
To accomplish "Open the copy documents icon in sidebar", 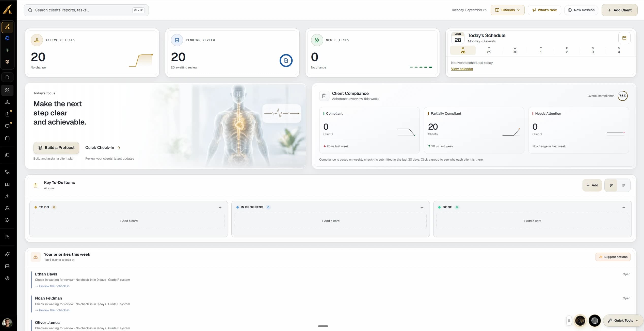I will (x=7, y=155).
